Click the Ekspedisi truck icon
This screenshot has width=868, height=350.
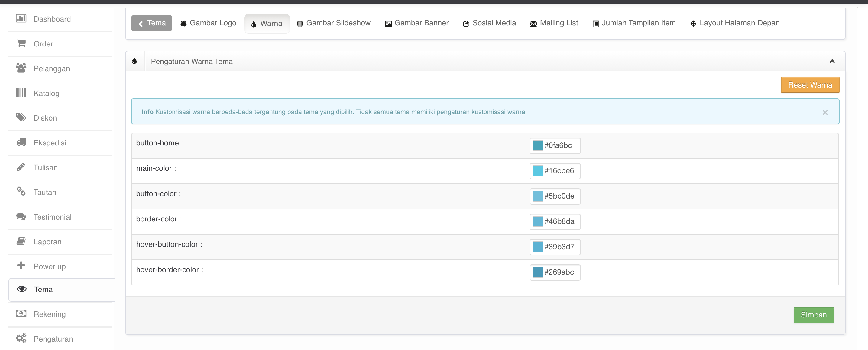(21, 142)
